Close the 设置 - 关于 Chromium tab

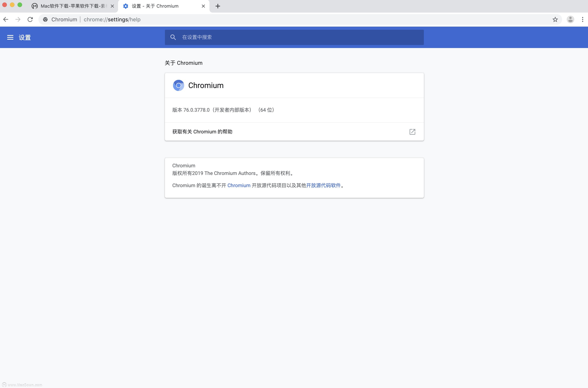(x=203, y=6)
